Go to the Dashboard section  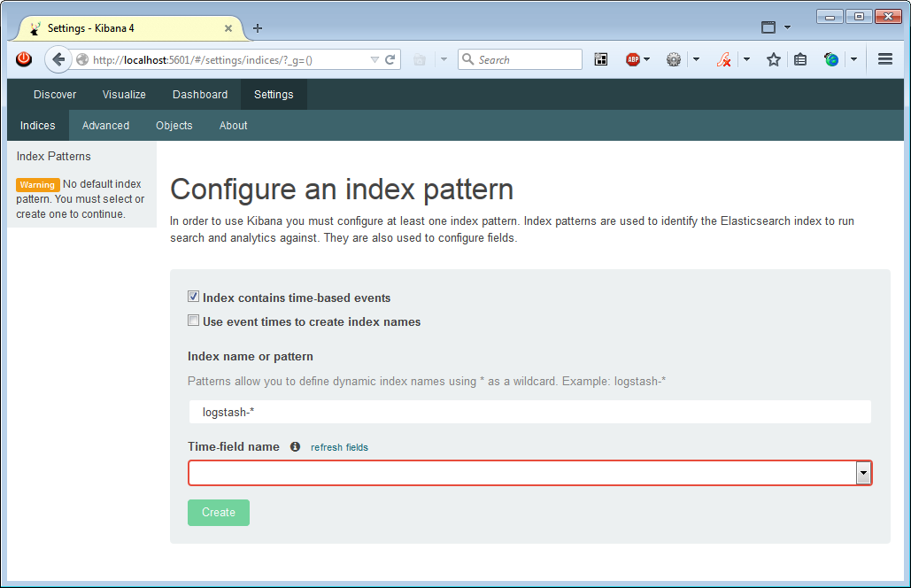coord(200,95)
